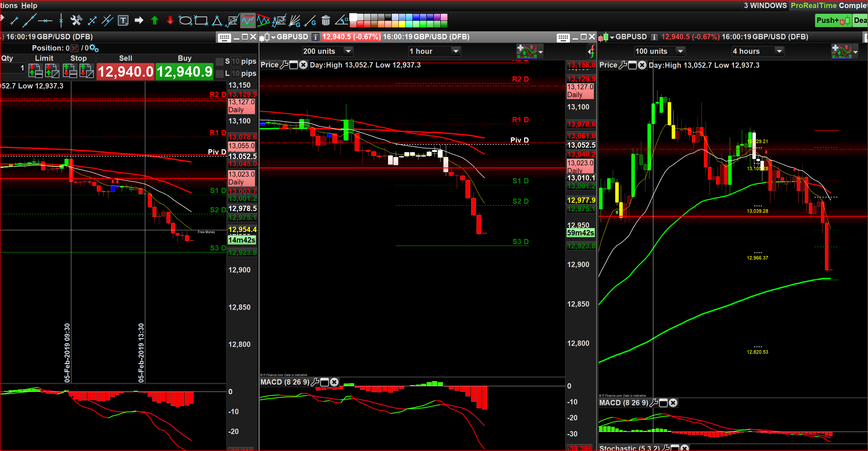
Task: Open the Help menu
Action: [29, 5]
